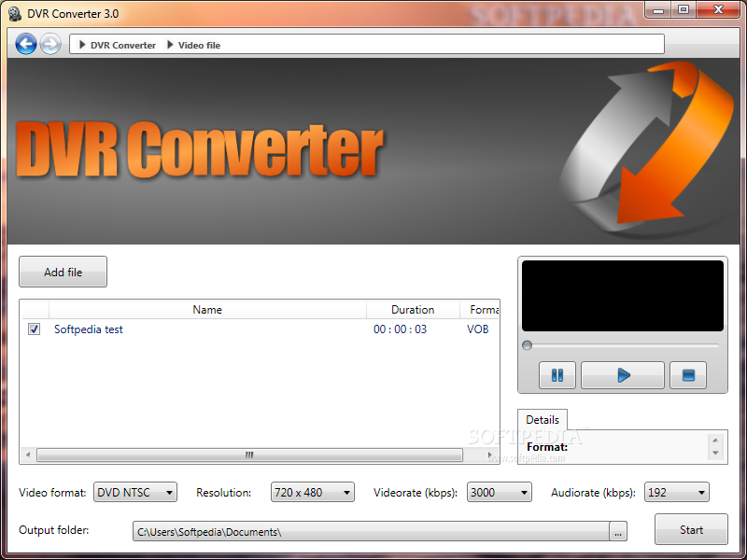Stop the video preview

688,375
